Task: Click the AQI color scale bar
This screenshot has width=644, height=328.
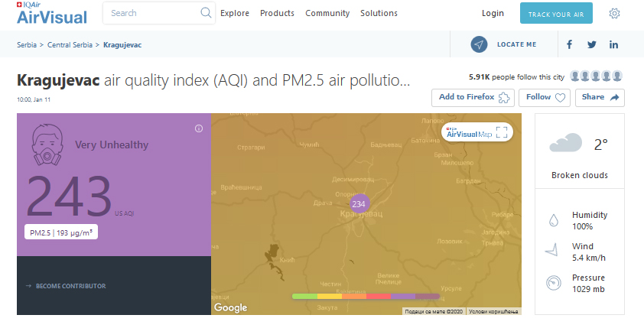Action: click(366, 296)
